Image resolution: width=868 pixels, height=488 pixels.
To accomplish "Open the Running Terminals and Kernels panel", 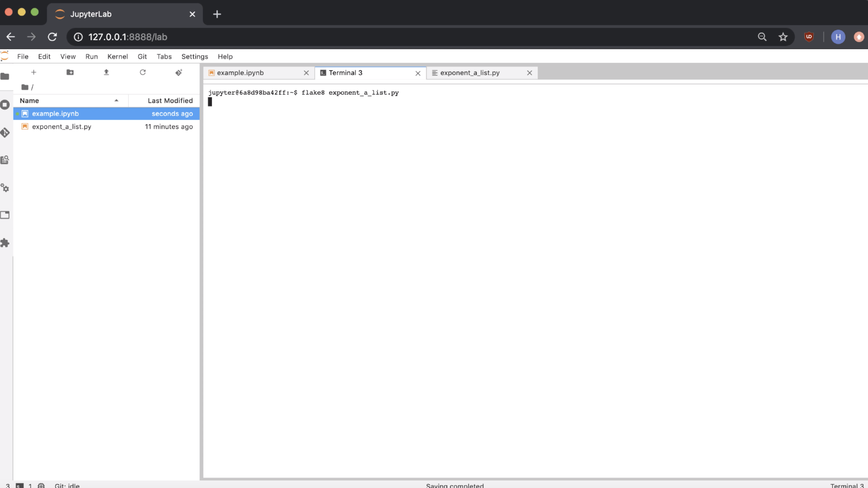I will click(x=5, y=105).
